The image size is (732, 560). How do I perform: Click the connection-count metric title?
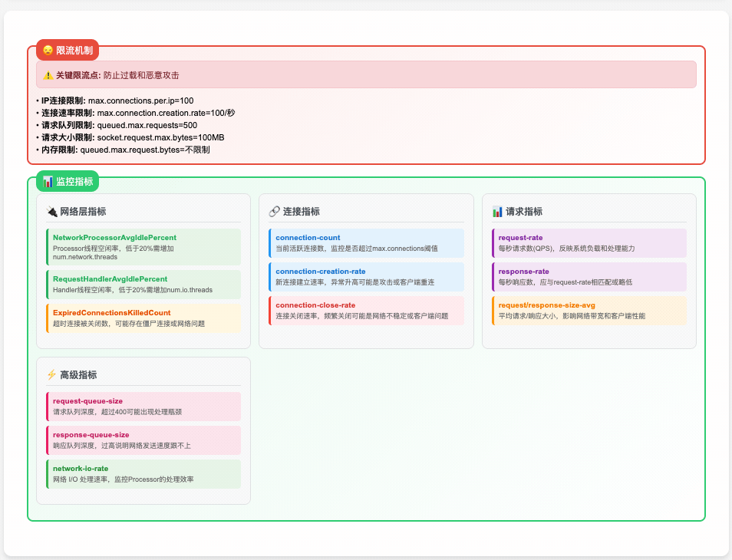(308, 238)
